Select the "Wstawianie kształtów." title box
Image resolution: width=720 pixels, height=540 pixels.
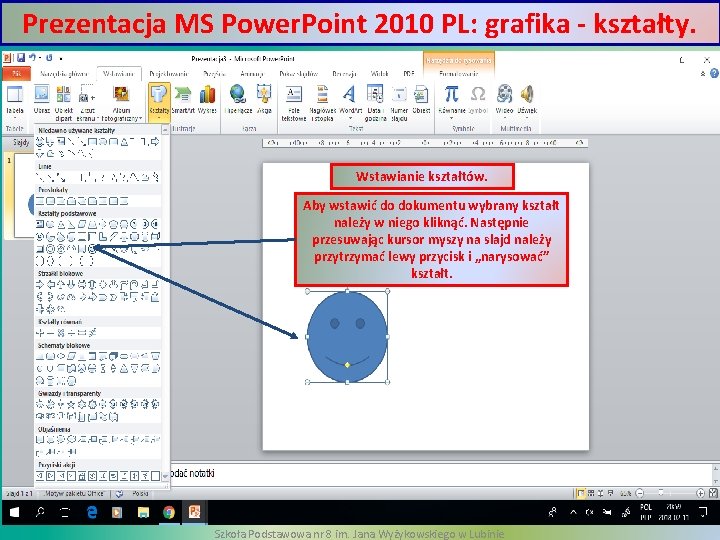422,176
